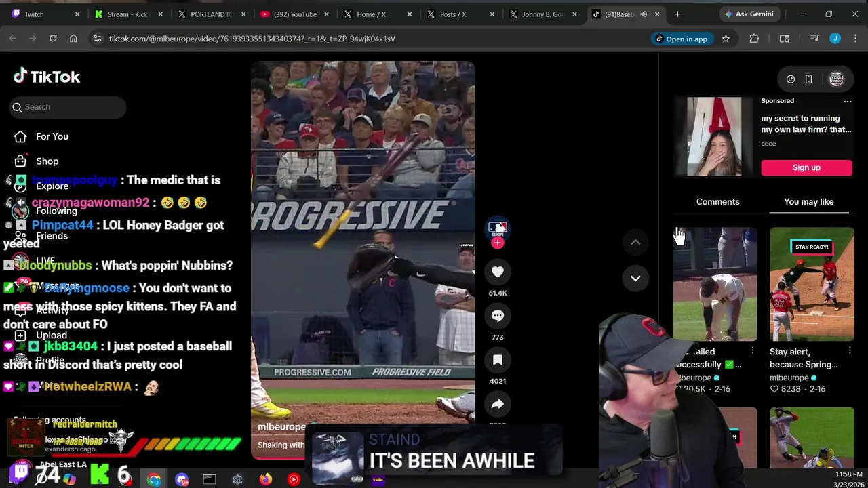Click the Ask Gemini button

[749, 14]
